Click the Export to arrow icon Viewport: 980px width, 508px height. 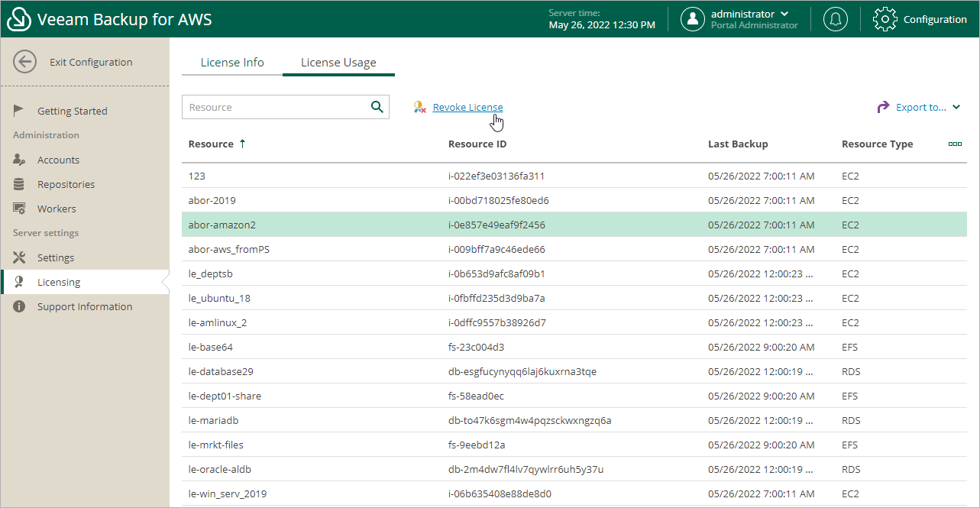point(883,107)
